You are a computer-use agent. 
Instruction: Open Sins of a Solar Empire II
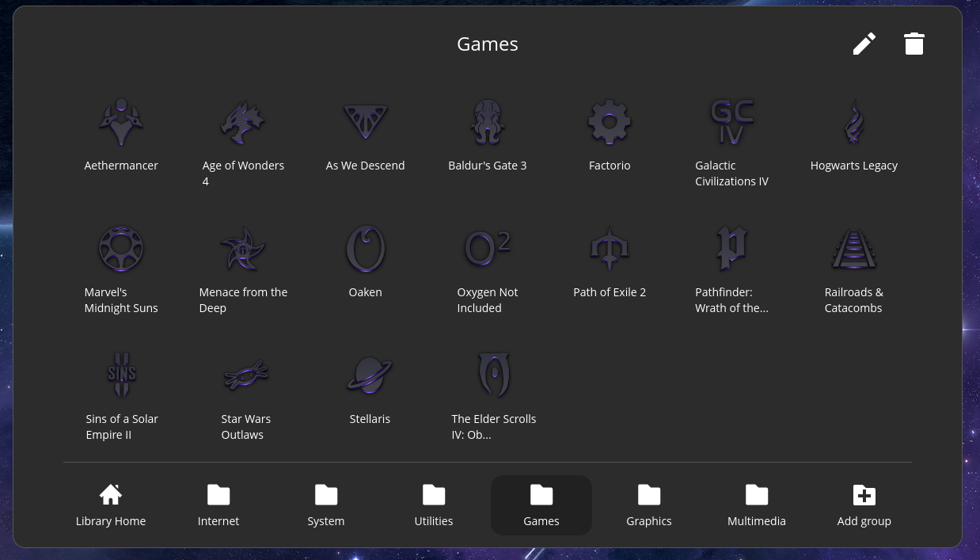(122, 376)
